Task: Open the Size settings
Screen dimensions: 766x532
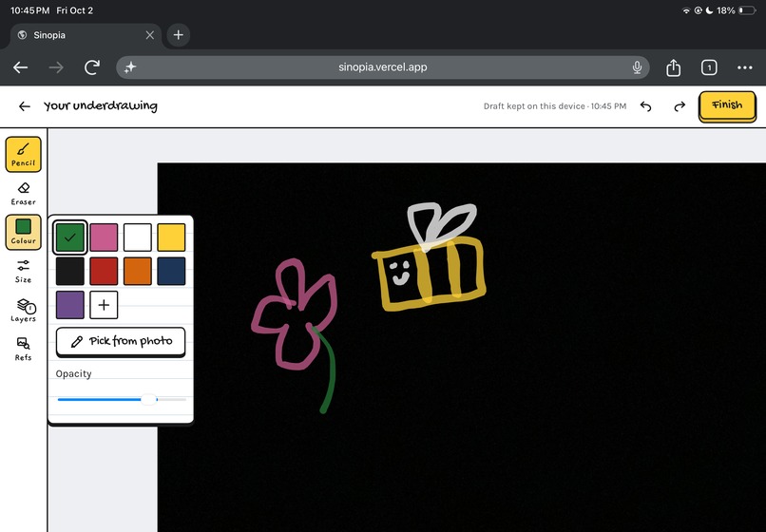Action: 23,271
